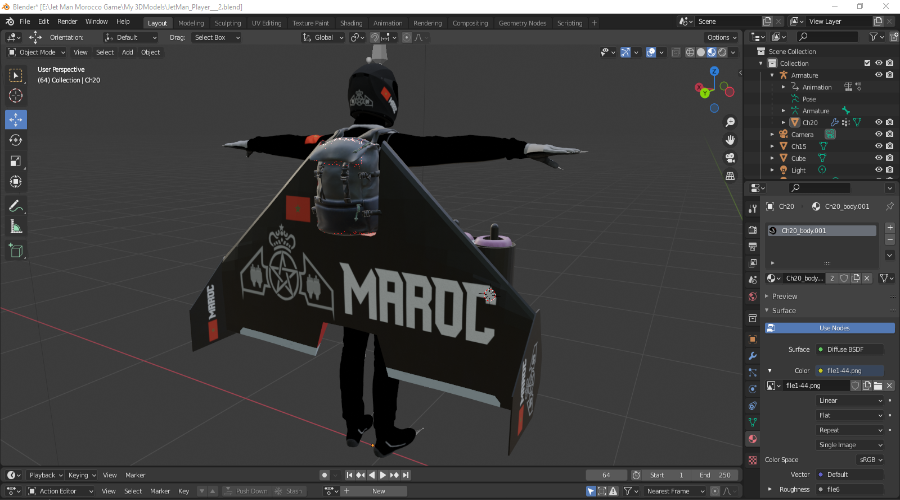Select the Move tool in the toolbar
Viewport: 900px width, 500px height.
(x=16, y=119)
